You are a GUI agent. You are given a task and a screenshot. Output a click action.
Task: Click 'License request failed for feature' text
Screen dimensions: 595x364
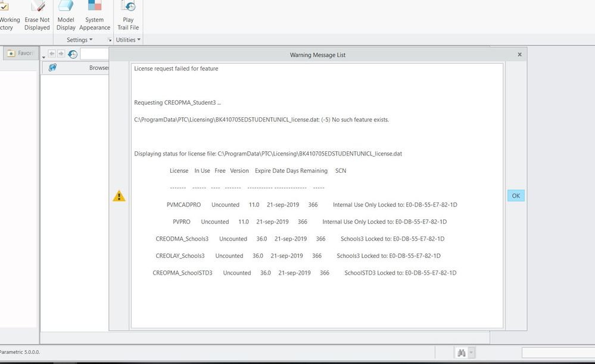click(x=176, y=69)
